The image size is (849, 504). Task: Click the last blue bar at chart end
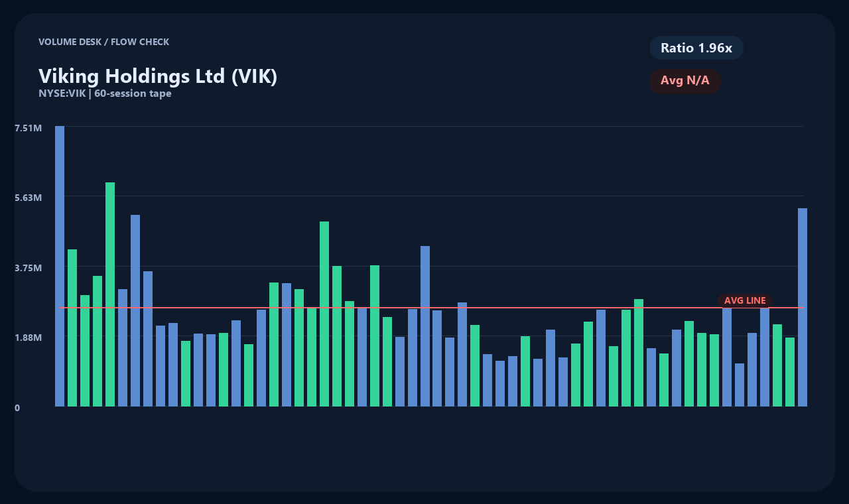click(803, 307)
